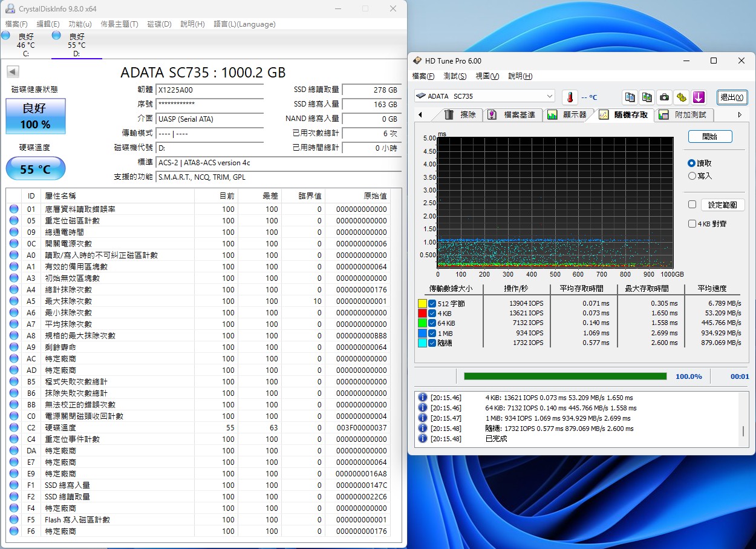Click SSD 總寫入量 value 163 GB
The image size is (756, 549).
tap(371, 104)
